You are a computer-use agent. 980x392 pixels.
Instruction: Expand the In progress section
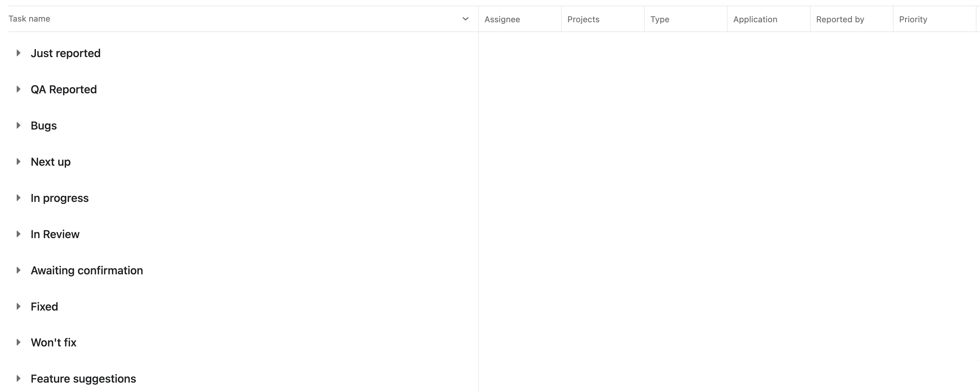coord(18,198)
